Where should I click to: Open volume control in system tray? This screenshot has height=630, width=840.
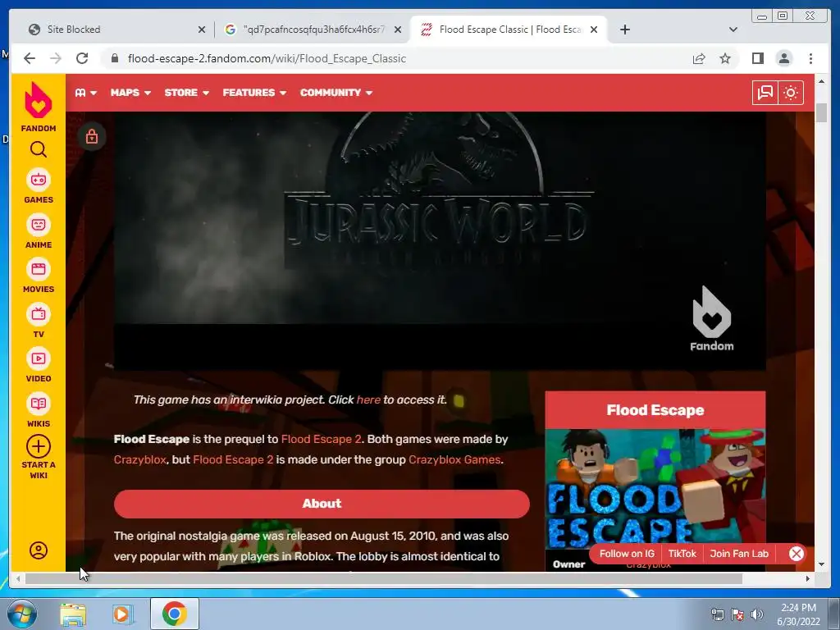(x=757, y=614)
